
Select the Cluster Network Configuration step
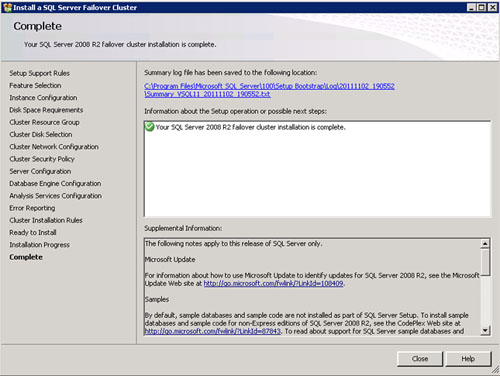[54, 147]
